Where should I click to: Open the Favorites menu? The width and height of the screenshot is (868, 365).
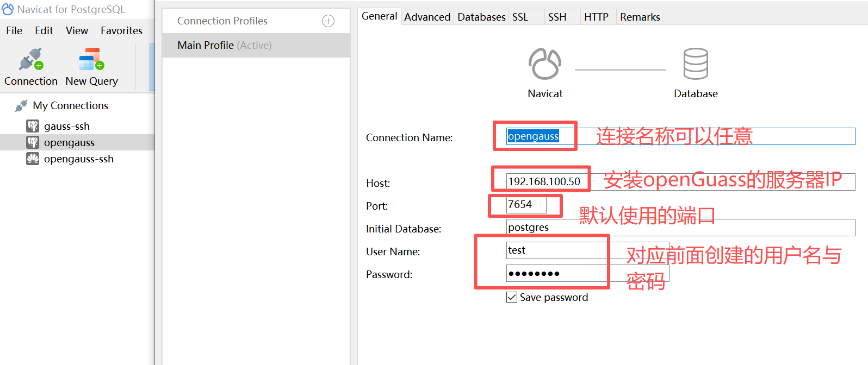click(121, 30)
